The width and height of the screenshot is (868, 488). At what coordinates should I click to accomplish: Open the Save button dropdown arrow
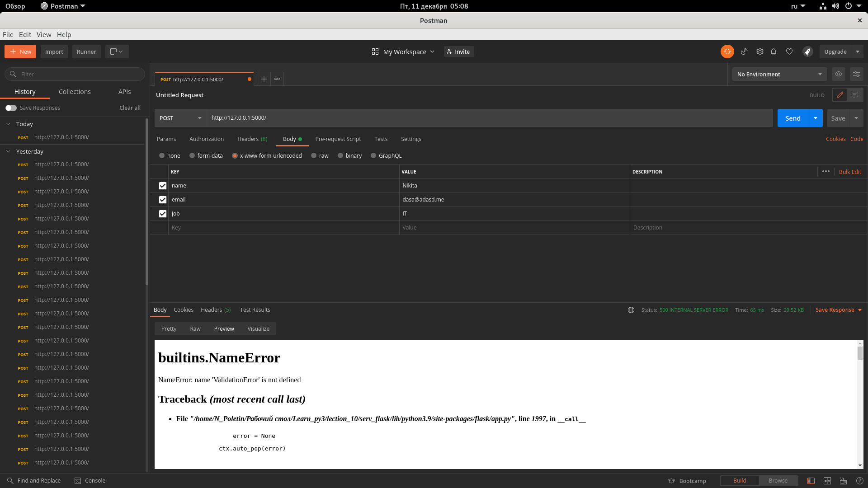click(x=856, y=118)
